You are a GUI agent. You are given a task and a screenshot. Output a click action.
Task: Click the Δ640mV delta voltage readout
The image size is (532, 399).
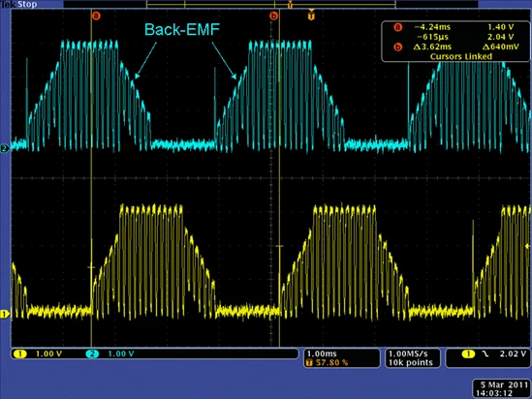point(501,46)
